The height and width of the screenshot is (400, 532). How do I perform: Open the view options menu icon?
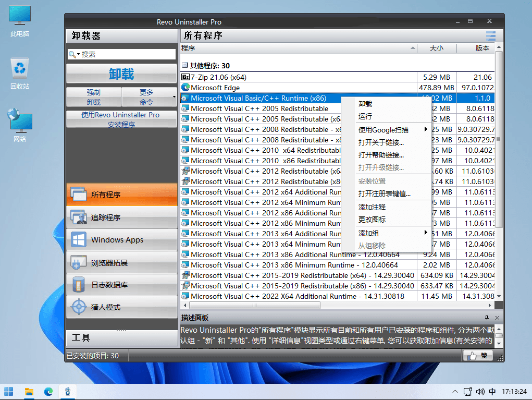point(491,35)
